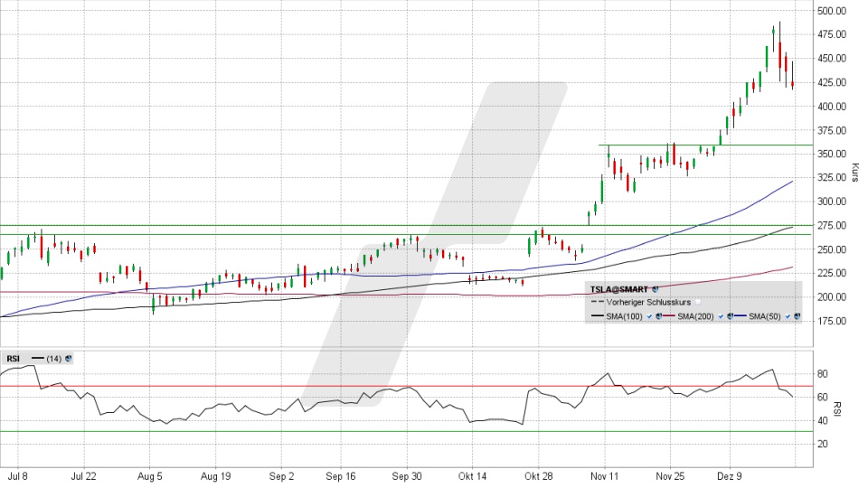Screen dimensions: 868x488
Task: Open RSI (14) settings icon
Action: [68, 359]
